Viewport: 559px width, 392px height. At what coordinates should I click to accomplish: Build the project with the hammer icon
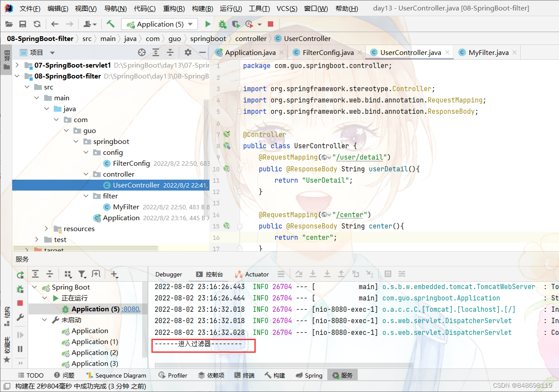(110, 24)
